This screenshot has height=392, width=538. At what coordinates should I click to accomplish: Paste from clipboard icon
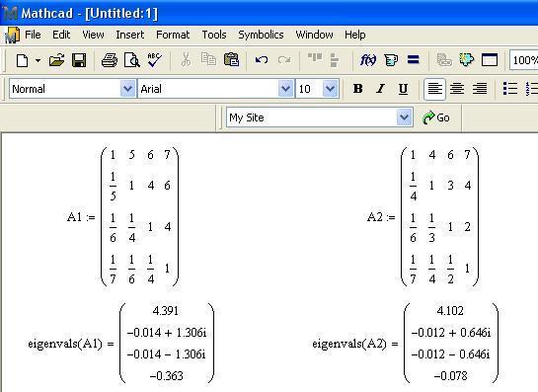click(231, 59)
